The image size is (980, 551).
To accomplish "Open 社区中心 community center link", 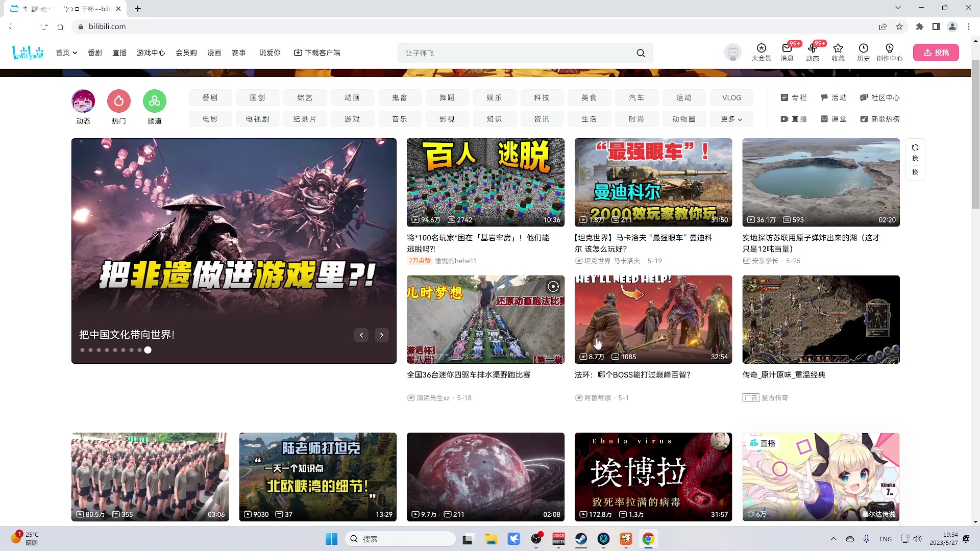I will coord(879,97).
